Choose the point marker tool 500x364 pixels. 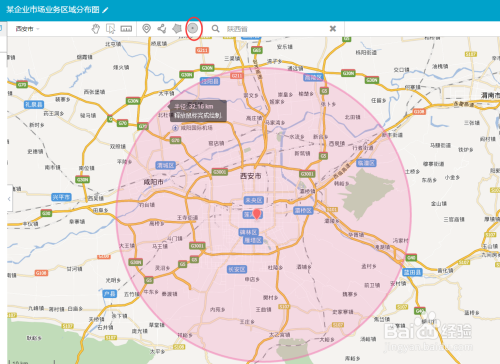tap(146, 29)
